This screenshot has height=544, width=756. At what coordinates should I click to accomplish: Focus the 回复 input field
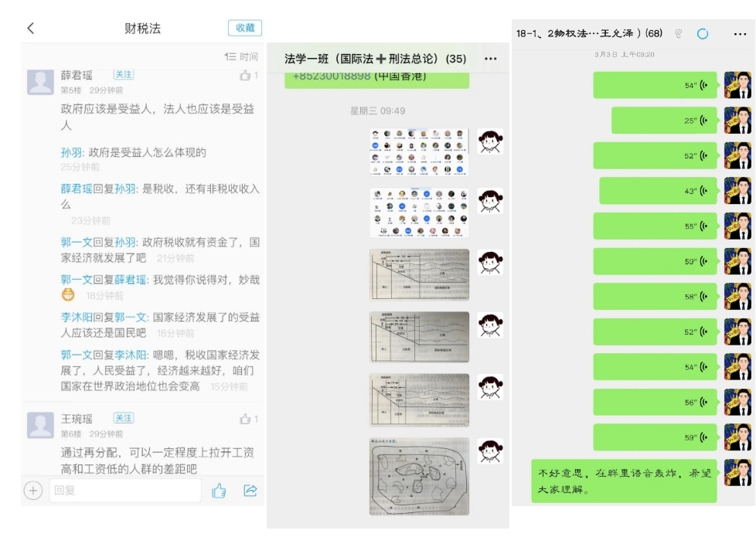coord(124,490)
